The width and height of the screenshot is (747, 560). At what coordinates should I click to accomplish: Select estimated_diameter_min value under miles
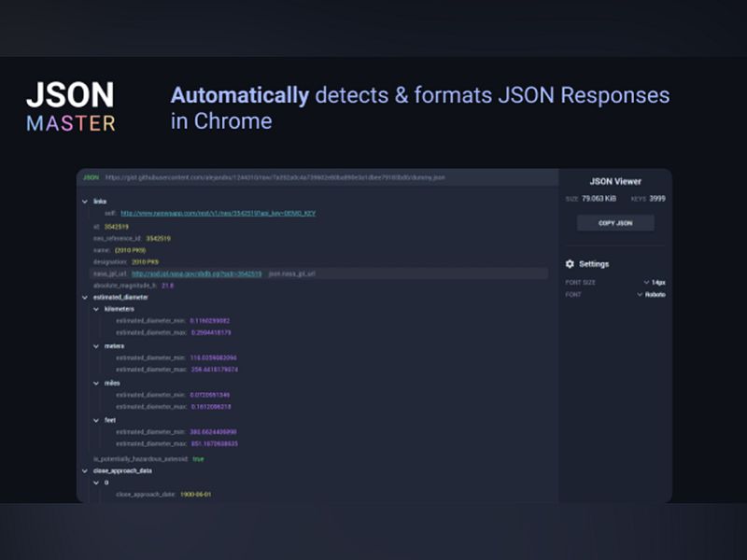(210, 395)
